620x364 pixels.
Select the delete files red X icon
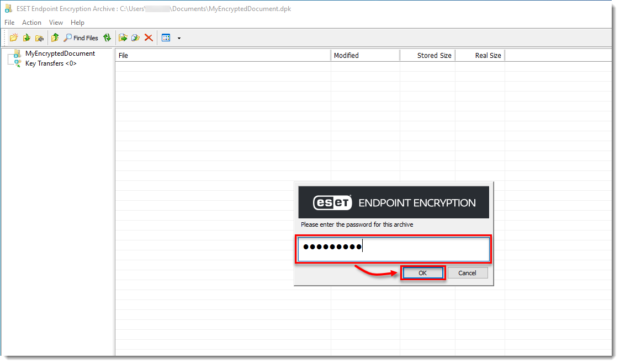pos(148,38)
